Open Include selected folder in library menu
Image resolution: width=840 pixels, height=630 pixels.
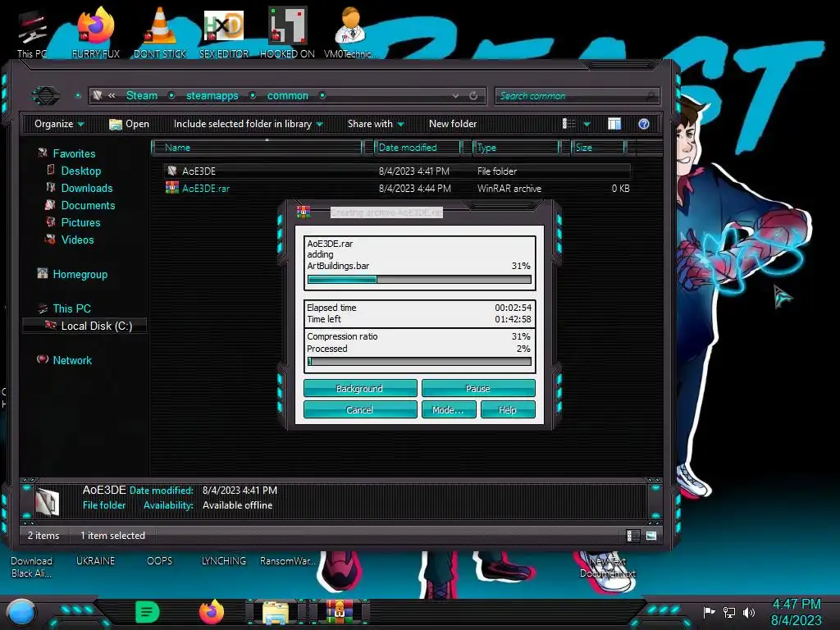[x=248, y=124]
